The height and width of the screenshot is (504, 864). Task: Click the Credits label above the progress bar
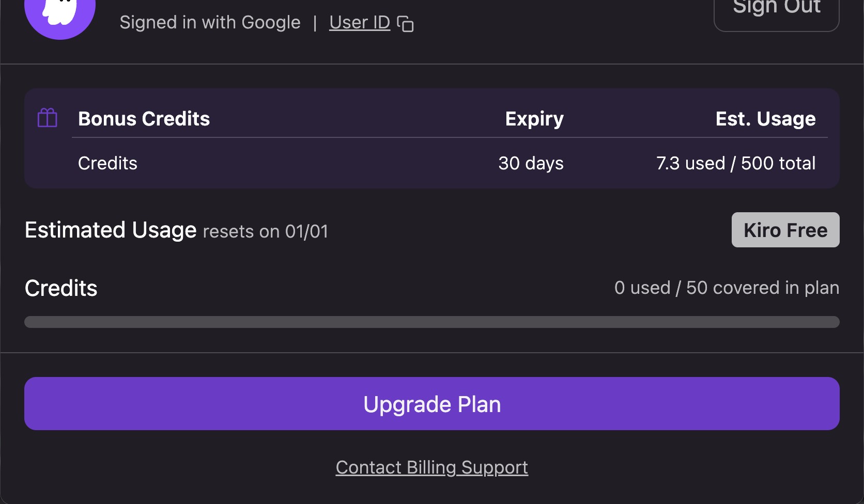[x=61, y=288]
